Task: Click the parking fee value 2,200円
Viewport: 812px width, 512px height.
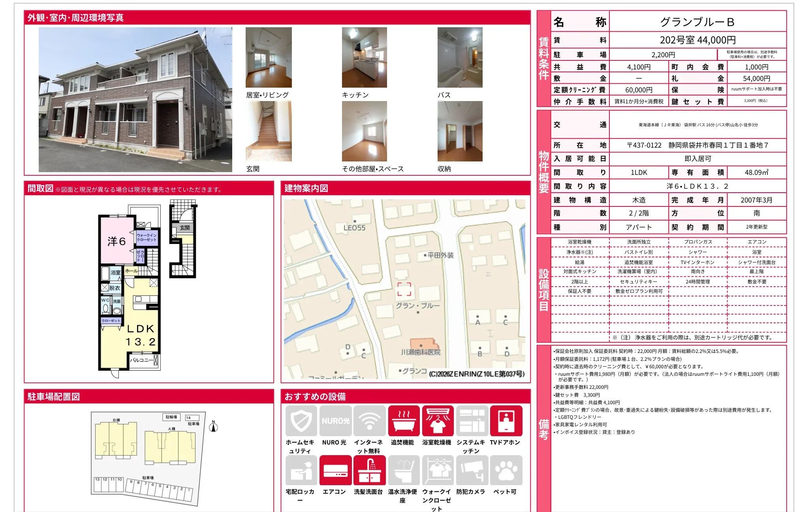Action: (664, 55)
